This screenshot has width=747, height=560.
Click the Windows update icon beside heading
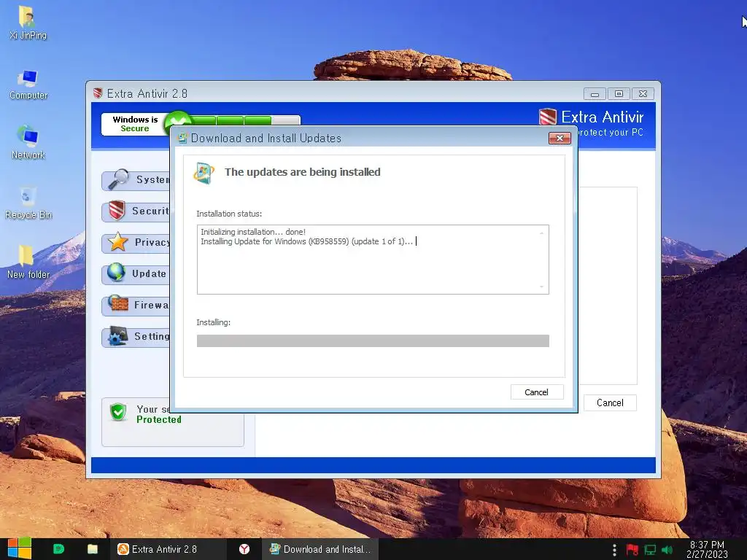(x=204, y=172)
